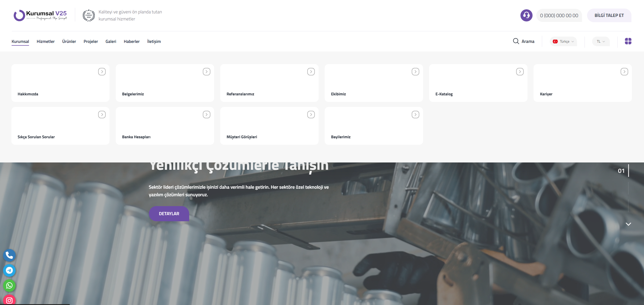Image resolution: width=644 pixels, height=305 pixels.
Task: Open the purple grid menu icon
Action: [x=628, y=41]
